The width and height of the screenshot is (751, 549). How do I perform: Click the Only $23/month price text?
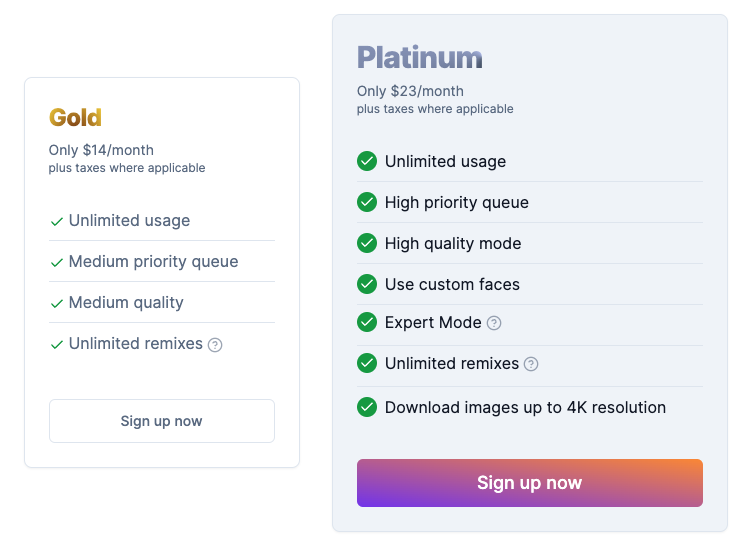click(x=410, y=91)
